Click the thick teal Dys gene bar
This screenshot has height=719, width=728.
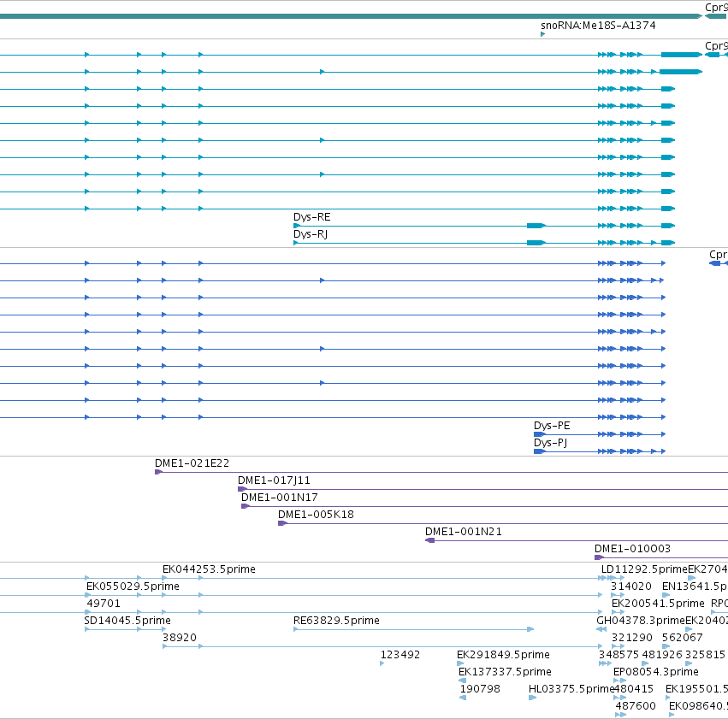tap(351, 16)
